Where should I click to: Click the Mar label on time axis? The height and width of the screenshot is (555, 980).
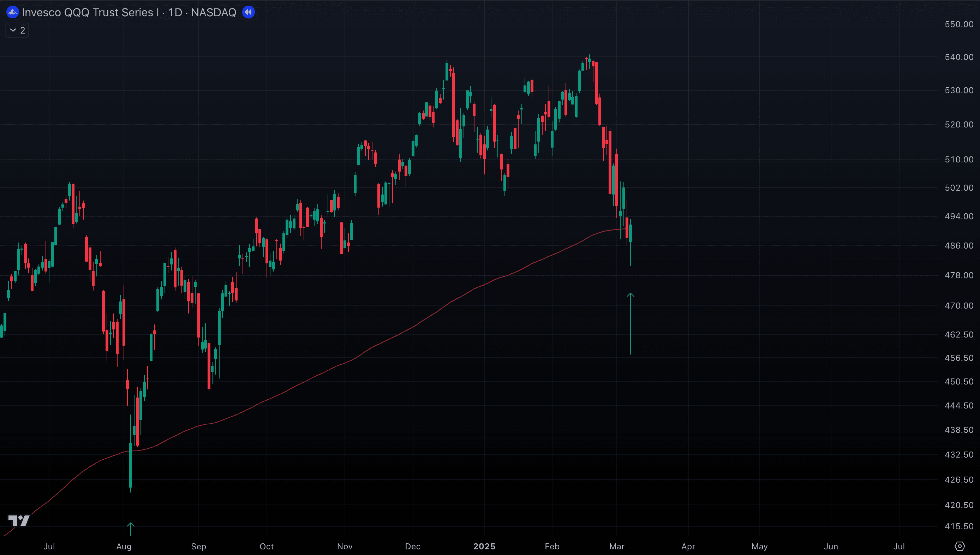(616, 546)
